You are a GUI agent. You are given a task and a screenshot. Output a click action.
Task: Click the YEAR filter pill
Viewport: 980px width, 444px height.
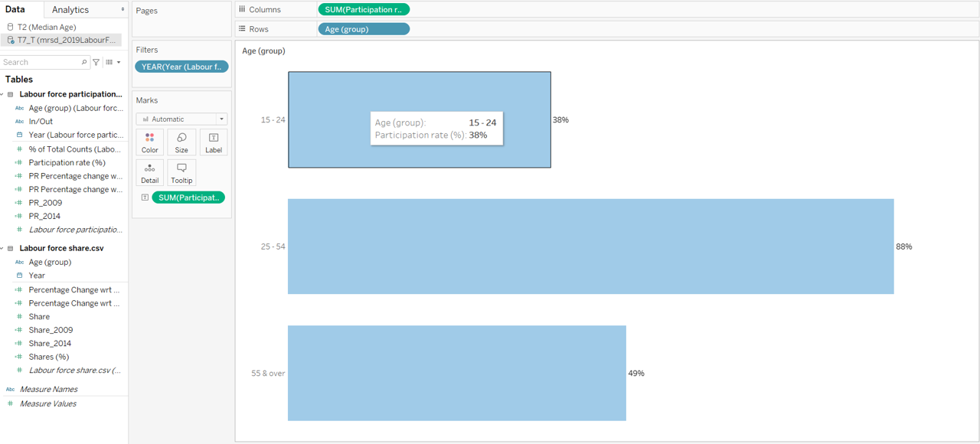point(181,67)
